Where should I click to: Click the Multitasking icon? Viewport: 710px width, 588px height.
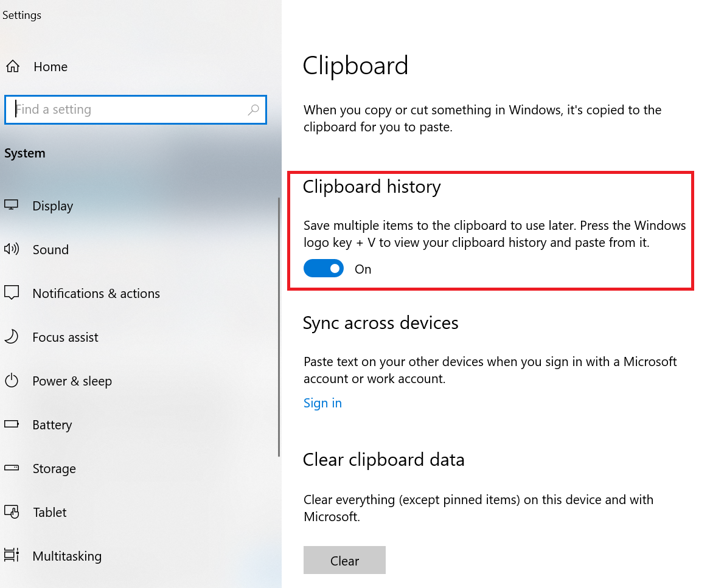[x=12, y=556]
